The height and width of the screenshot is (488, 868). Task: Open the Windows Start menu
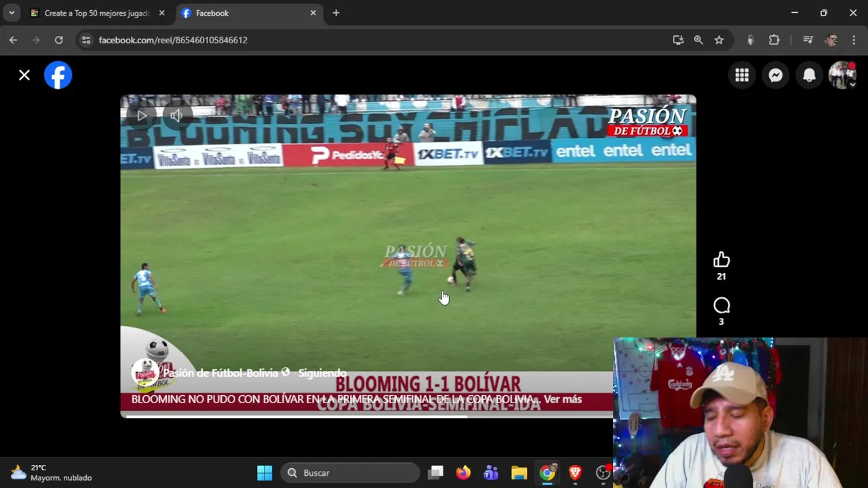(264, 473)
